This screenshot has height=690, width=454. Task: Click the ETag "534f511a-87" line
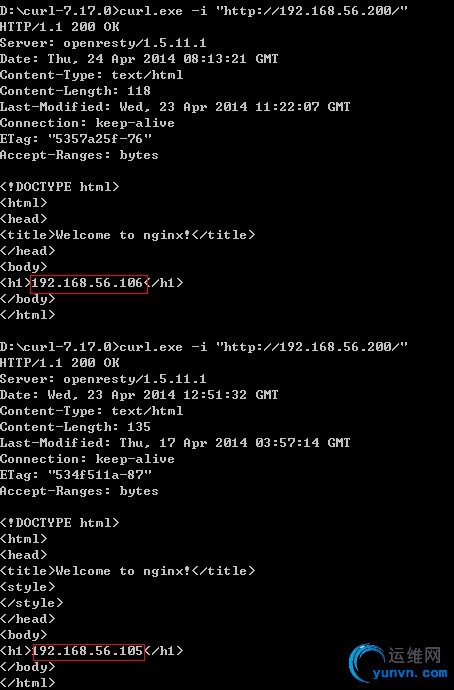click(76, 475)
